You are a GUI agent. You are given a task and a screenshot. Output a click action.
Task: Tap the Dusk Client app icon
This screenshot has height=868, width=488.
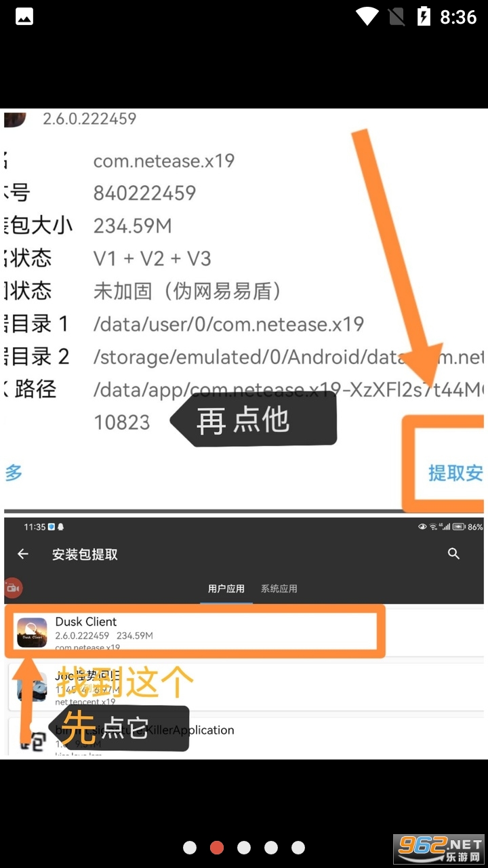click(x=32, y=632)
